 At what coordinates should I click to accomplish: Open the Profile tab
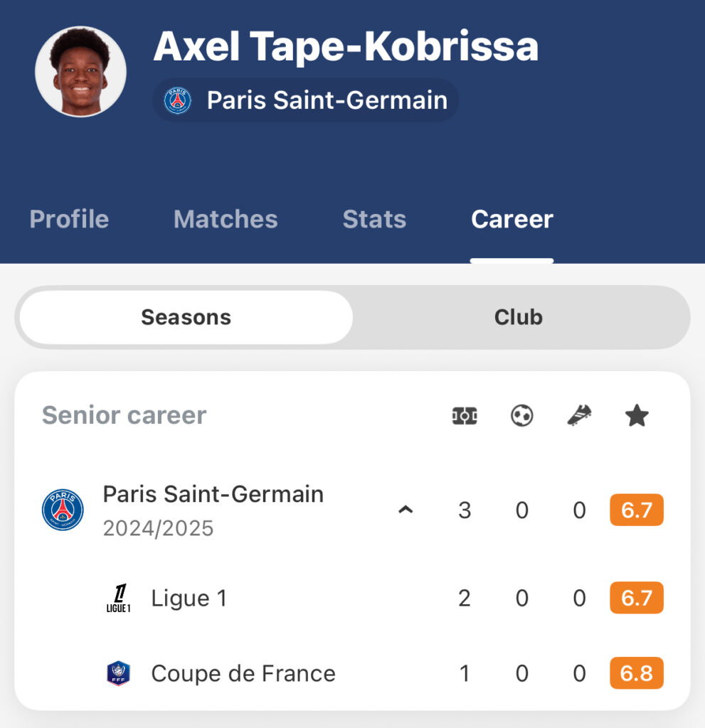(69, 219)
